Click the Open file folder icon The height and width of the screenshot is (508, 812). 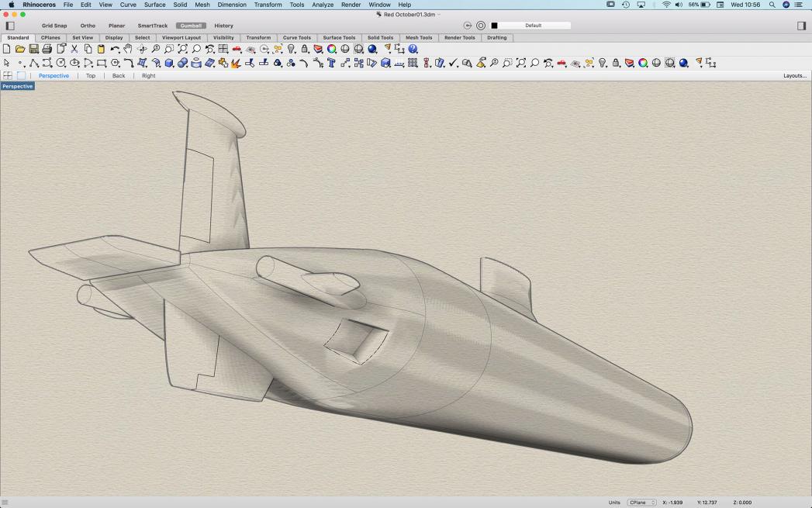(x=20, y=50)
